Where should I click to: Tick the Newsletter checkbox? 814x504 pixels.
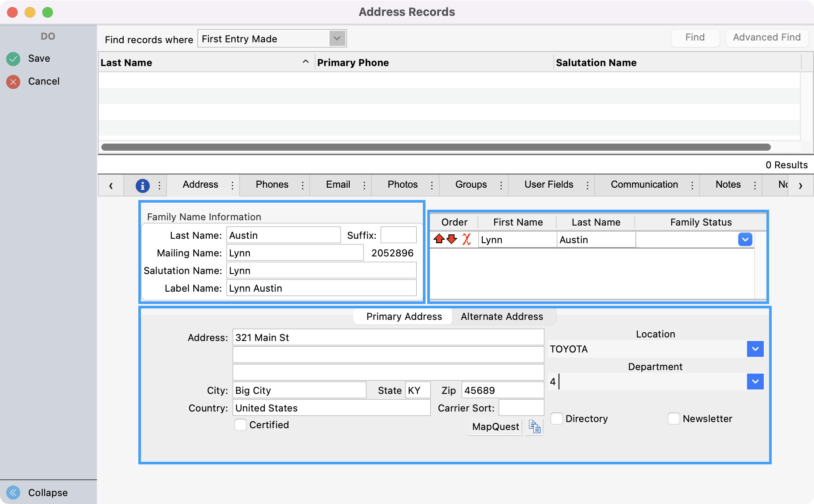[x=673, y=419]
